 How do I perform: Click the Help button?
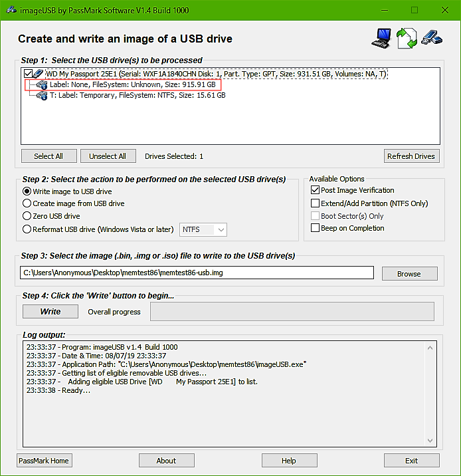click(x=290, y=461)
